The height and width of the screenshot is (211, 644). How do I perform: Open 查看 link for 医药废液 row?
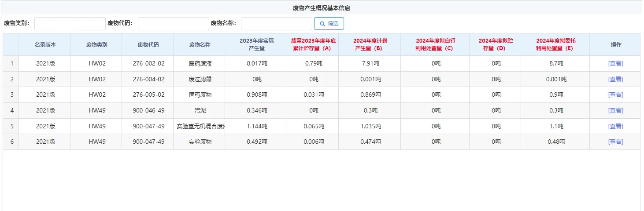615,63
